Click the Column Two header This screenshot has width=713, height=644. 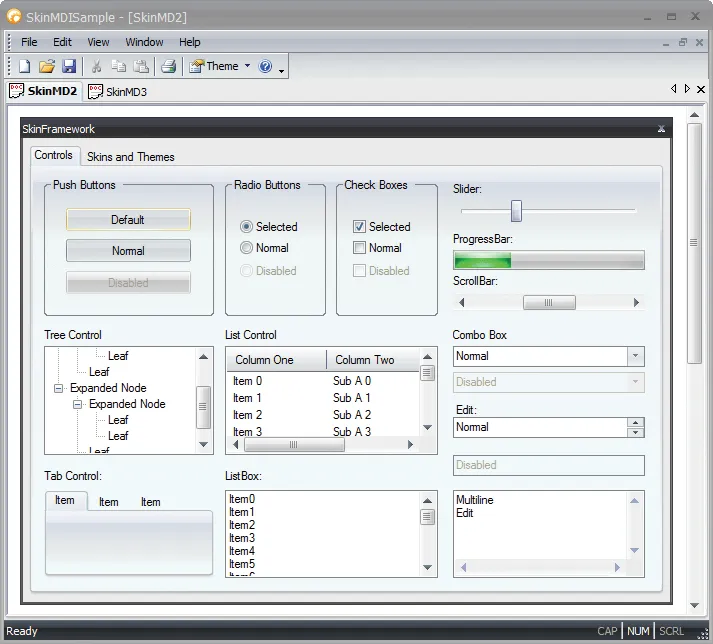[372, 360]
